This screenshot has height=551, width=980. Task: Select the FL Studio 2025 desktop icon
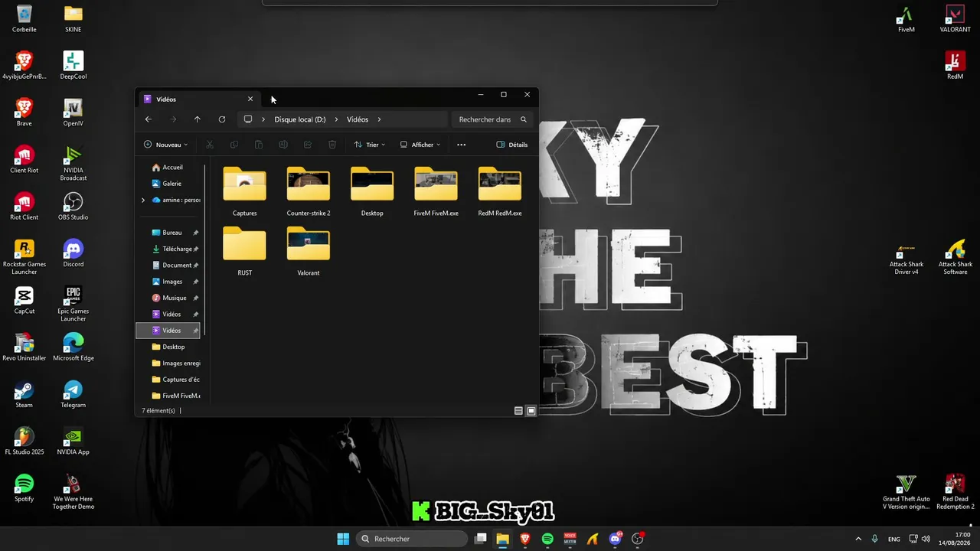24,441
